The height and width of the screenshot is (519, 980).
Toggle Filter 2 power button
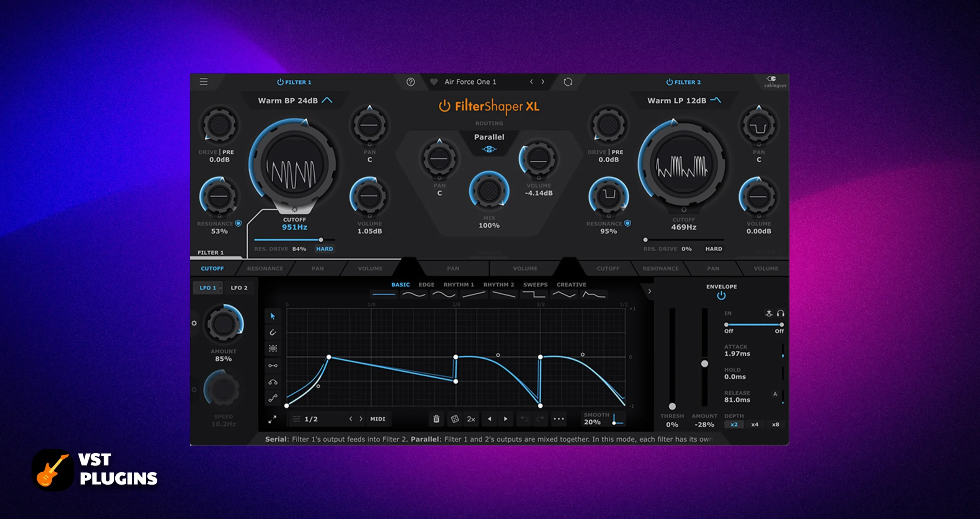670,82
